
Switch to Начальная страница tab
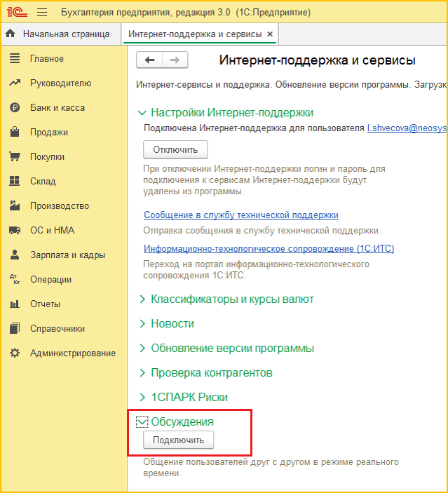coord(61,34)
